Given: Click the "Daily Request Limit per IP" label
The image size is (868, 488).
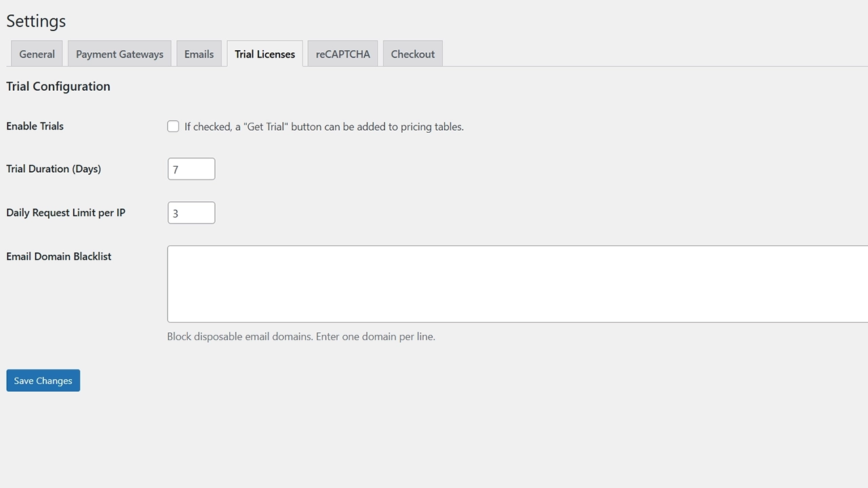Looking at the screenshot, I should click(66, 213).
